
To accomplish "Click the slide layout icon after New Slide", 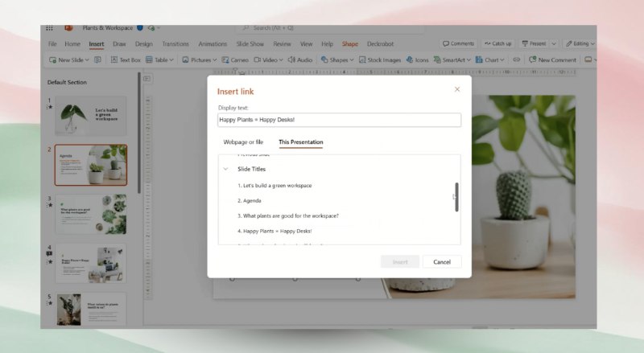I will [97, 60].
